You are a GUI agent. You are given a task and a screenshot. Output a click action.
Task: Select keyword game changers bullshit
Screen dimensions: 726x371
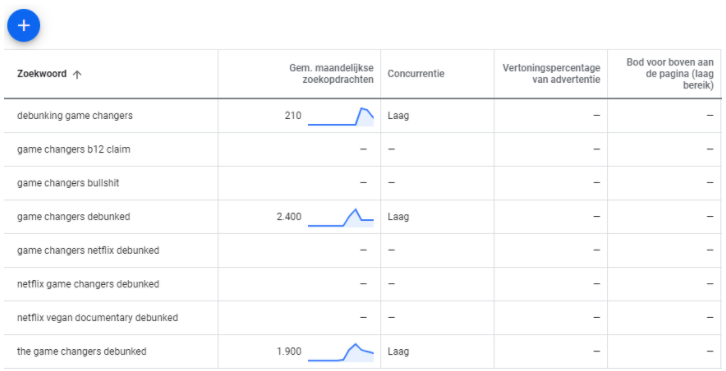(68, 183)
